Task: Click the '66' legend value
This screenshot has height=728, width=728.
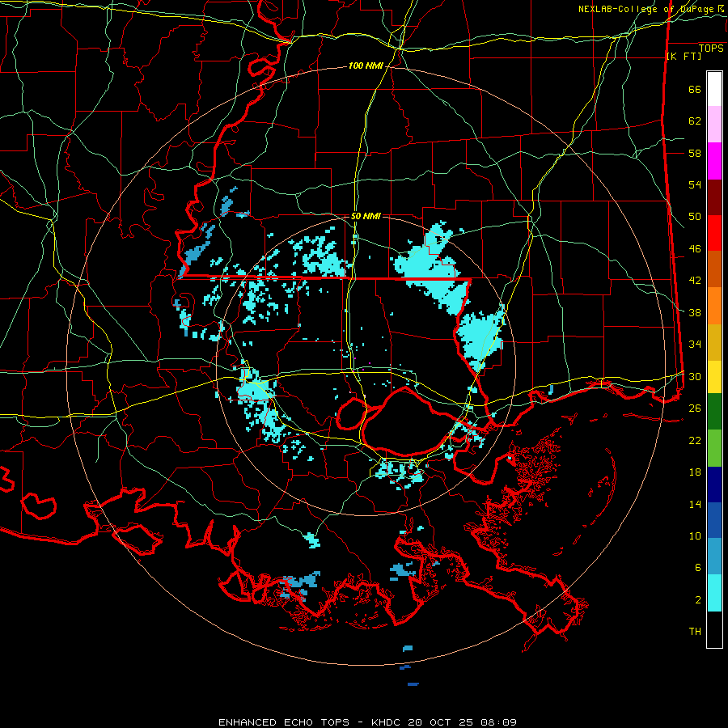Action: coord(695,89)
